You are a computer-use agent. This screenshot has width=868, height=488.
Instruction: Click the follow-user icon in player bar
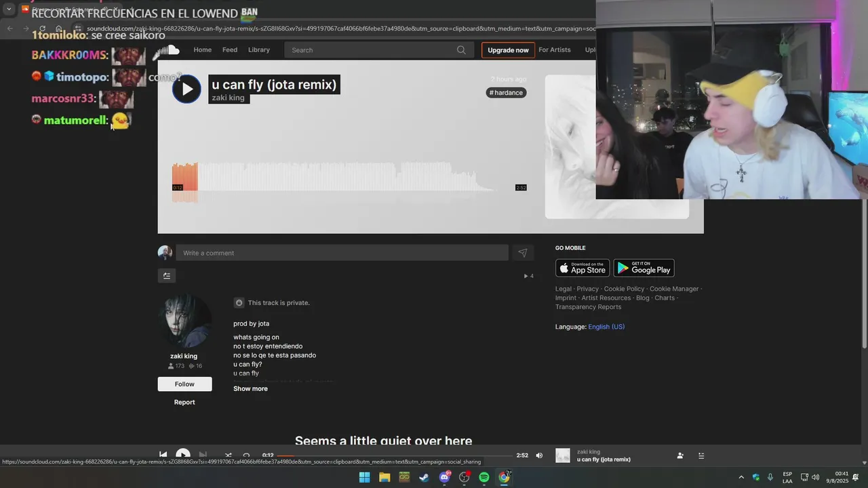point(680,455)
